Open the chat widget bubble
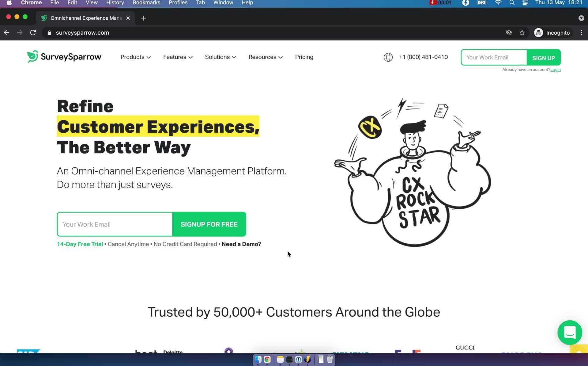The width and height of the screenshot is (588, 366). coord(569,332)
